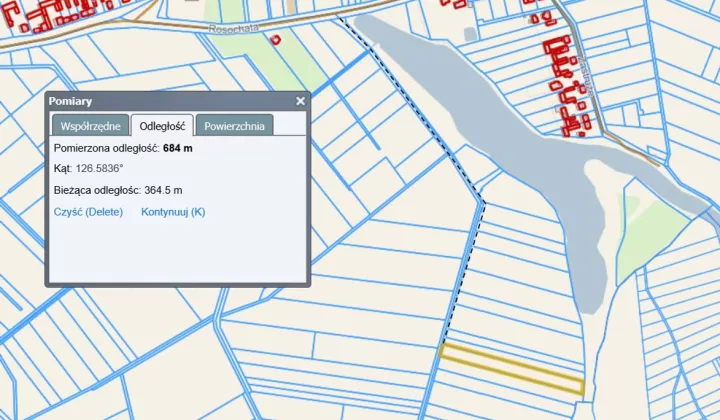Viewport: 720px width, 420px height.
Task: Switch to the Współrzędne tab
Action: pyautogui.click(x=90, y=126)
